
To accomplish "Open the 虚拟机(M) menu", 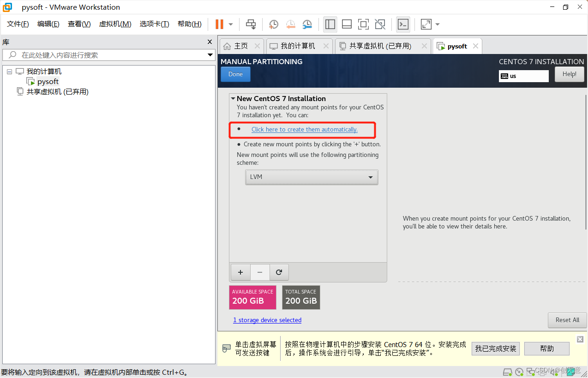I will (115, 24).
